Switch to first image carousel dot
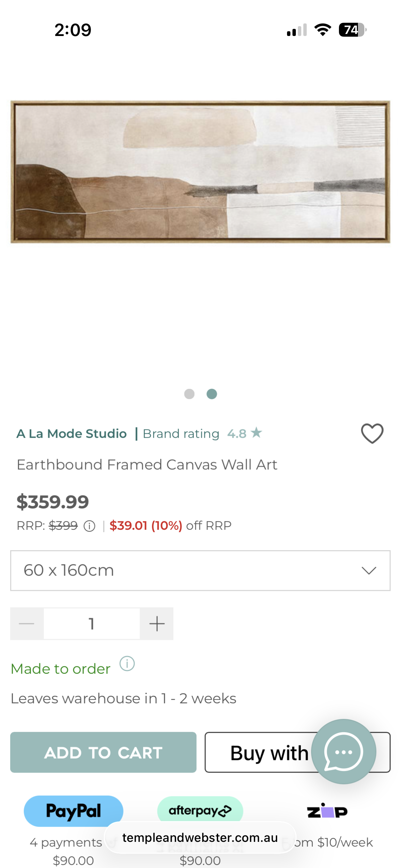This screenshot has height=868, width=400. click(189, 394)
